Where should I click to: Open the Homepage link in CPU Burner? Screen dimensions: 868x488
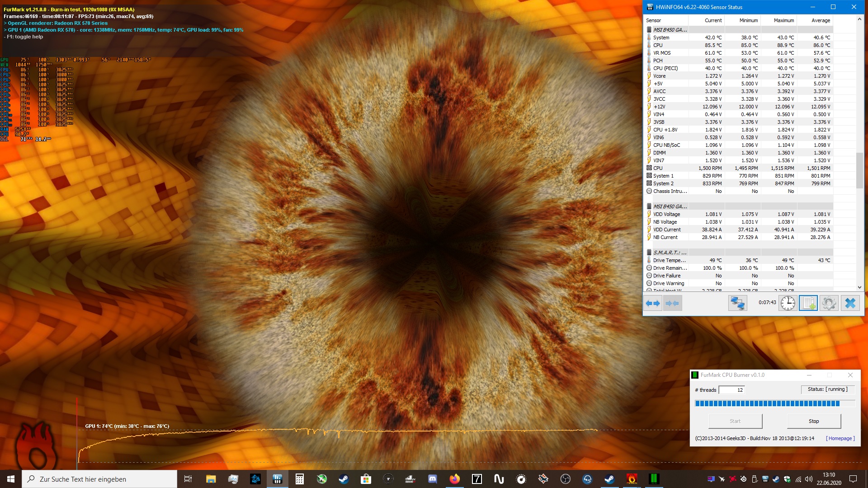[840, 438]
